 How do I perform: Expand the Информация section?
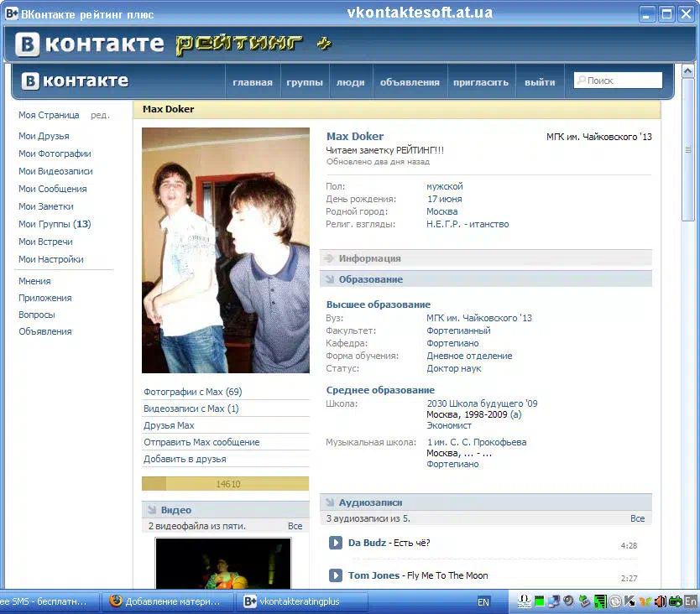tap(486, 258)
